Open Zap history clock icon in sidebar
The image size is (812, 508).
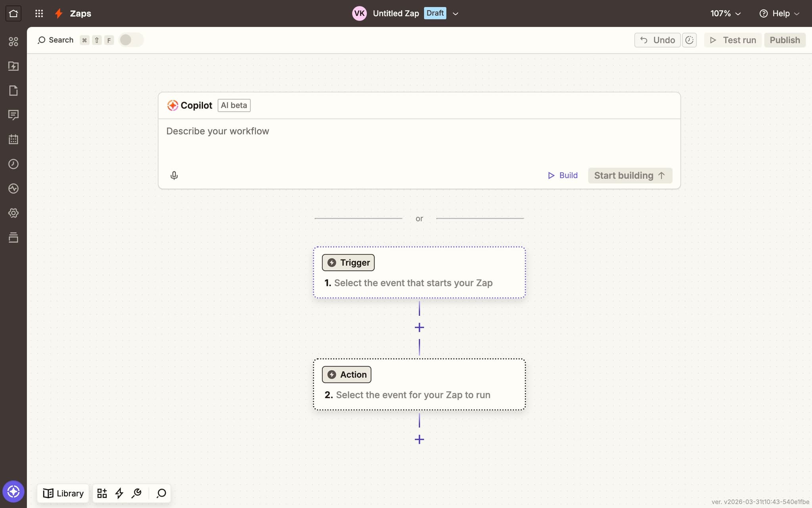tap(13, 164)
